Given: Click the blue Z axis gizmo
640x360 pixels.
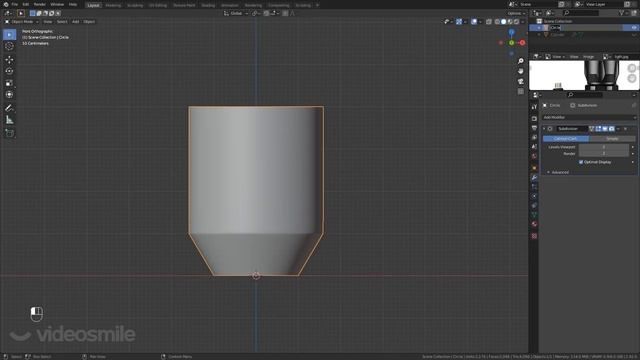Looking at the screenshot, I should 511,32.
